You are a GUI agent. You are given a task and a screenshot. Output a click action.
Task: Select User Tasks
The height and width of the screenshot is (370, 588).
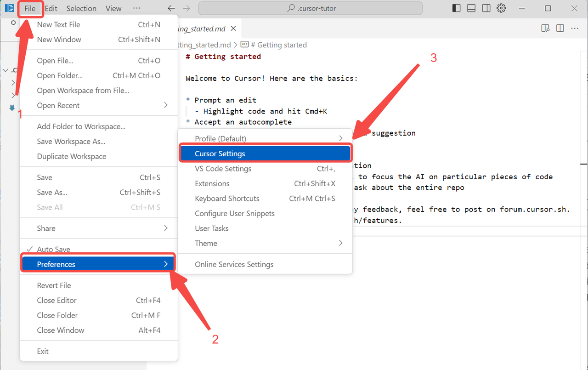click(265, 228)
